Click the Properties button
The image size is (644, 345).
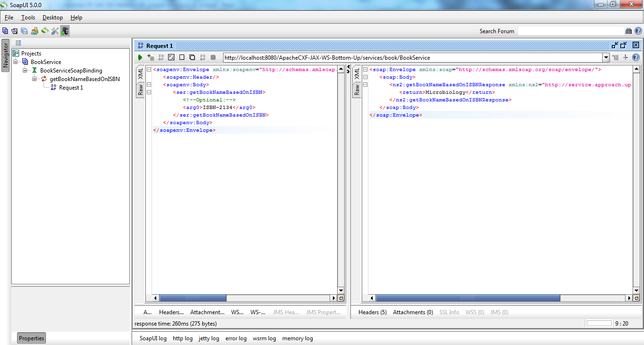[x=32, y=338]
